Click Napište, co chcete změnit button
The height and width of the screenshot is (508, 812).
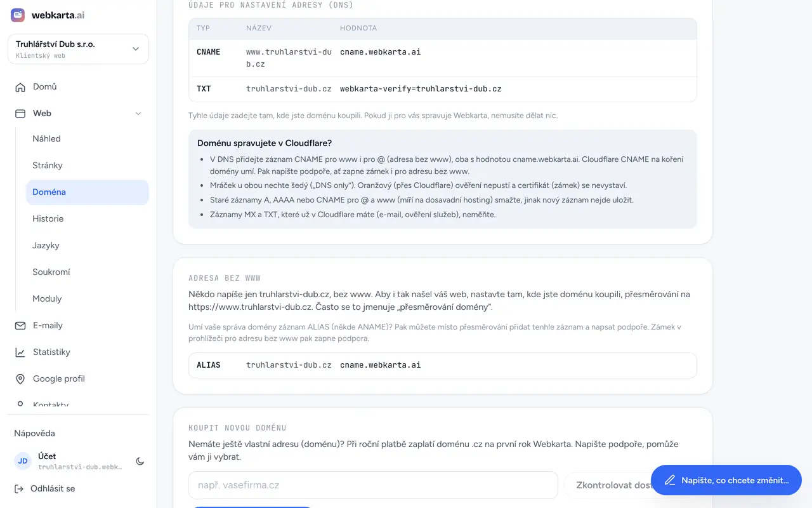click(x=726, y=481)
